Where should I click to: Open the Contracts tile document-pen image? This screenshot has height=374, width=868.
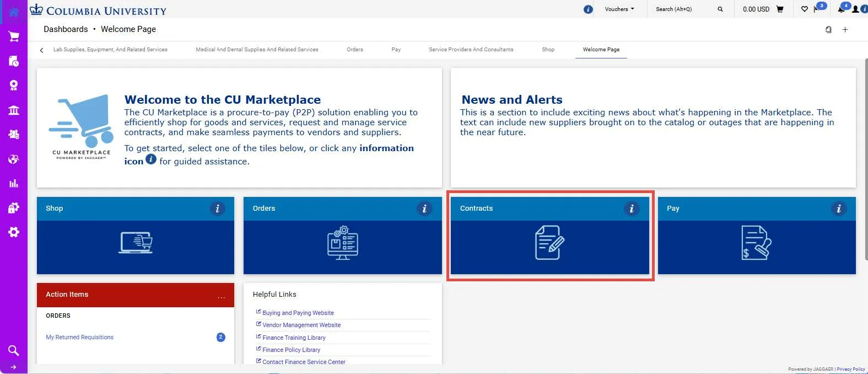pyautogui.click(x=549, y=243)
